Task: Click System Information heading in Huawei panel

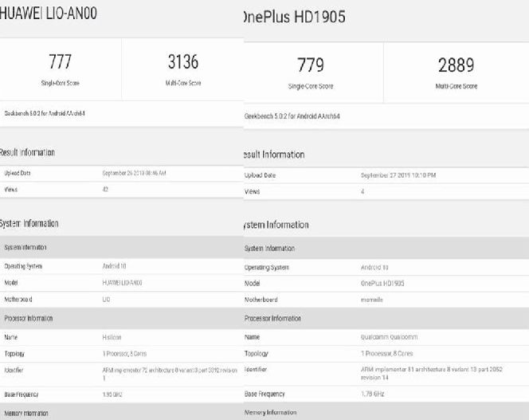Action: 29,223
